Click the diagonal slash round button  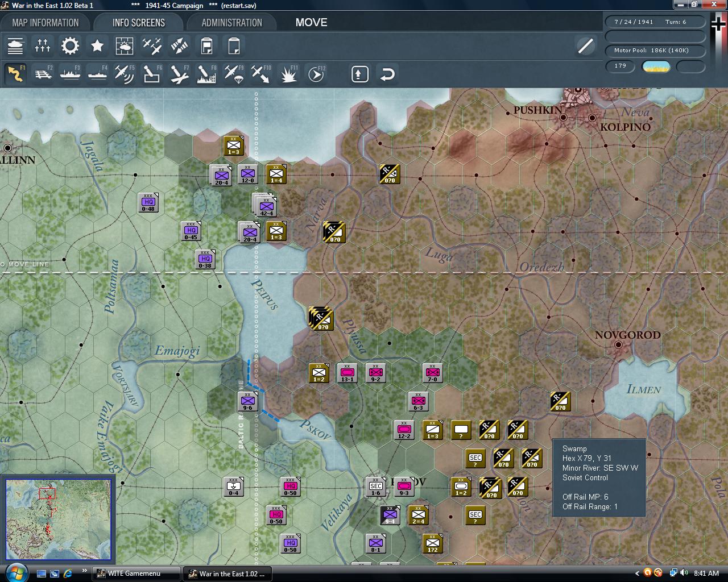pyautogui.click(x=586, y=46)
